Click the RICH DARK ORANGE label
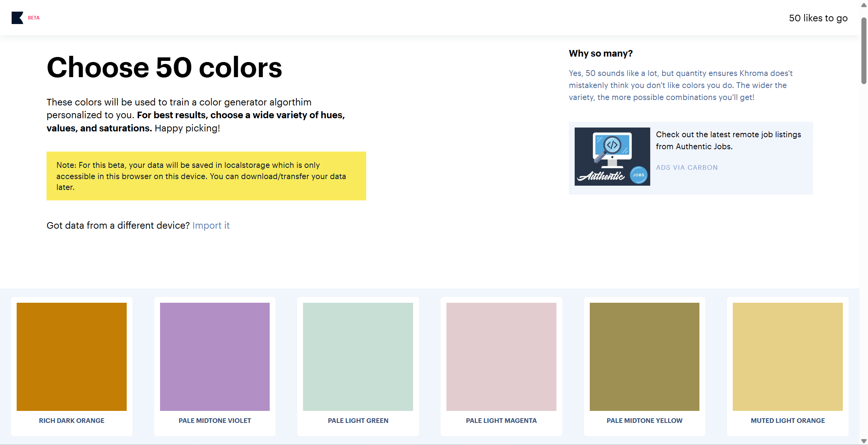 pyautogui.click(x=72, y=421)
